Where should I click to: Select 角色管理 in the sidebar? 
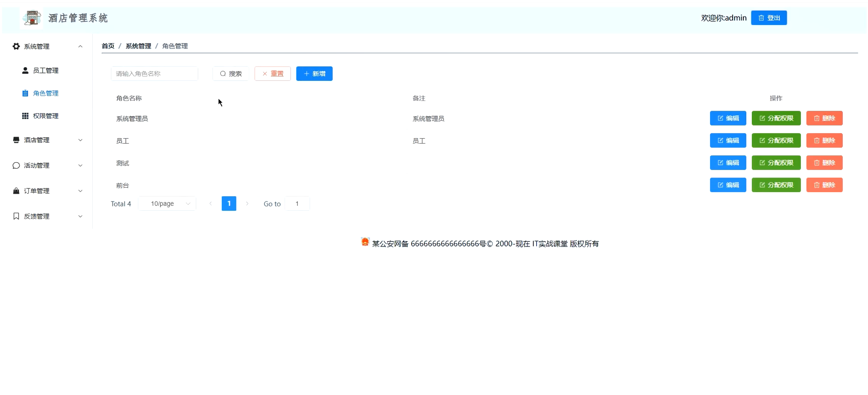[46, 93]
